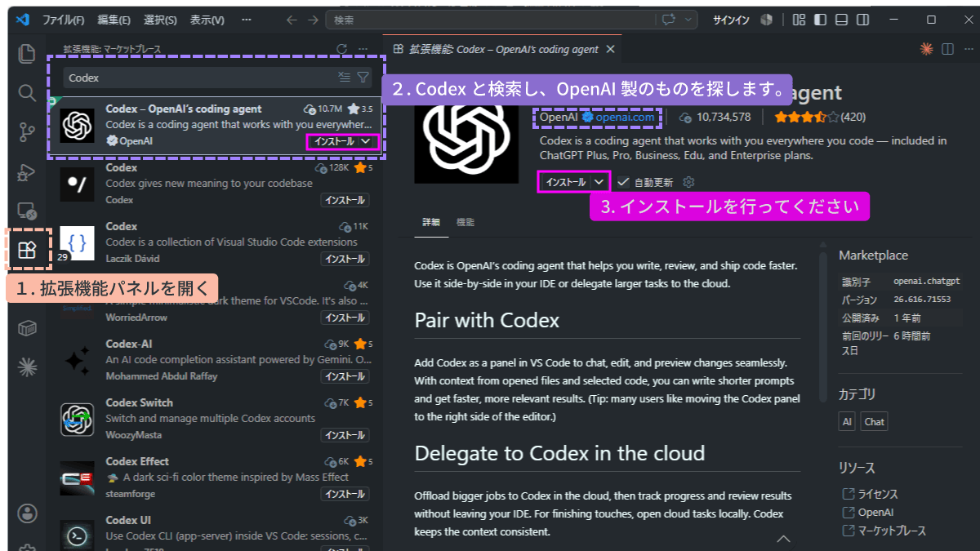
Task: Open Customize Layout in title bar
Action: coord(800,20)
